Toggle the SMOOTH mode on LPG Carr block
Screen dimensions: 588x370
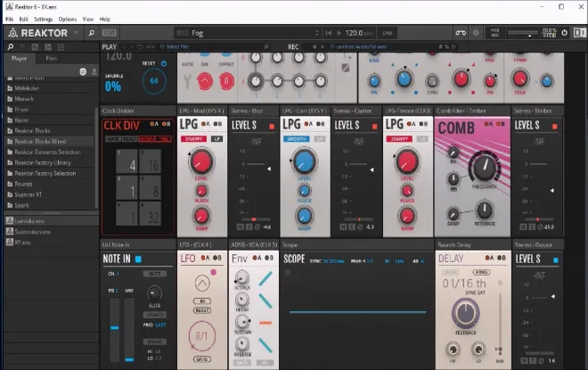297,139
